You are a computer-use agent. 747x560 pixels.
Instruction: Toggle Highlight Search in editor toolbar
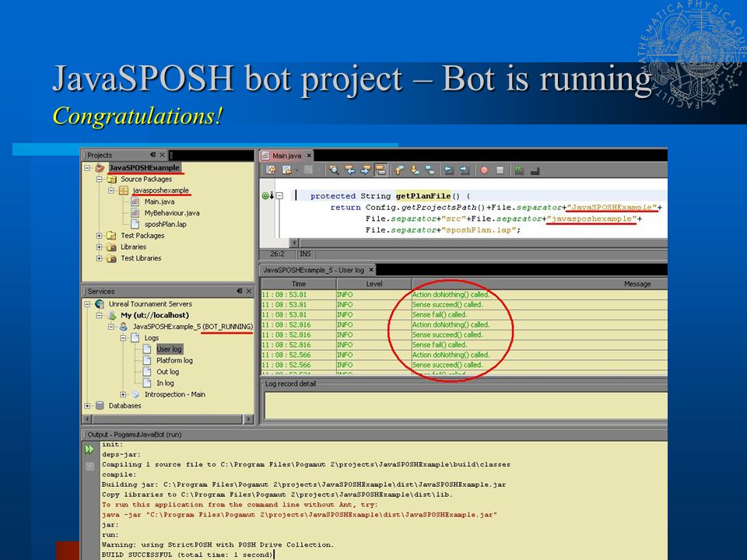381,170
